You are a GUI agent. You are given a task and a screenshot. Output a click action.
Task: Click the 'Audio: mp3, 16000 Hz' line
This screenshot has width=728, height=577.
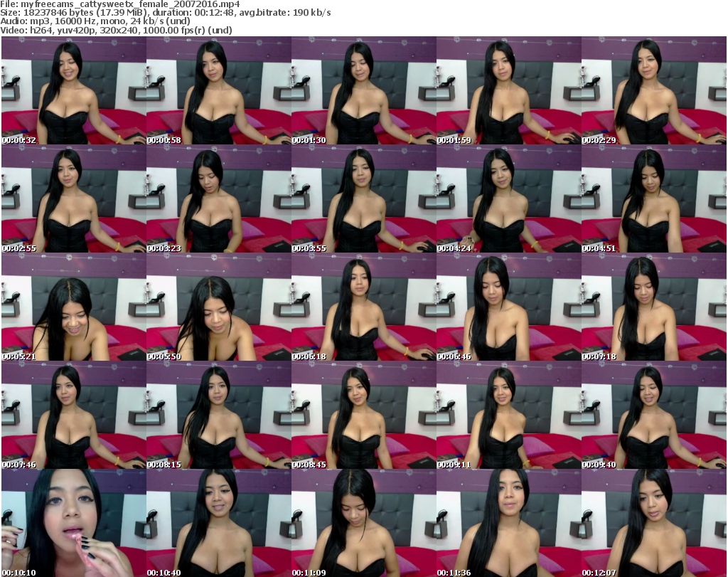95,21
